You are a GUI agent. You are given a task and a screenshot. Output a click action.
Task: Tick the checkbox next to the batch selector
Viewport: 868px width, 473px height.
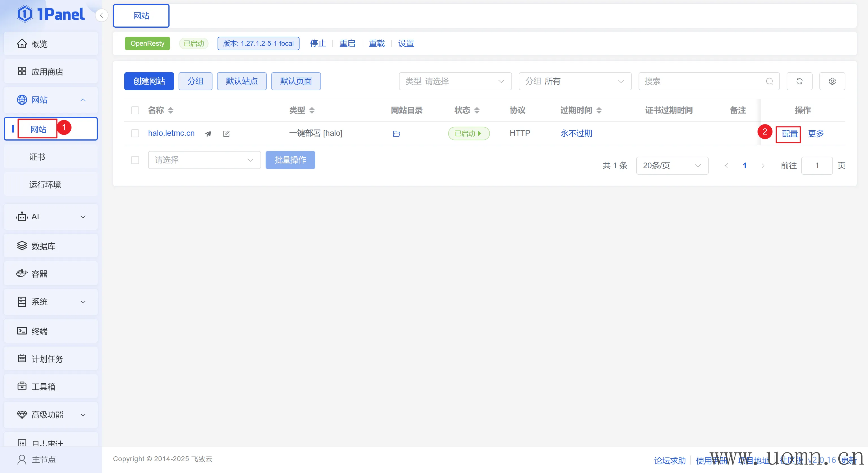(x=135, y=160)
